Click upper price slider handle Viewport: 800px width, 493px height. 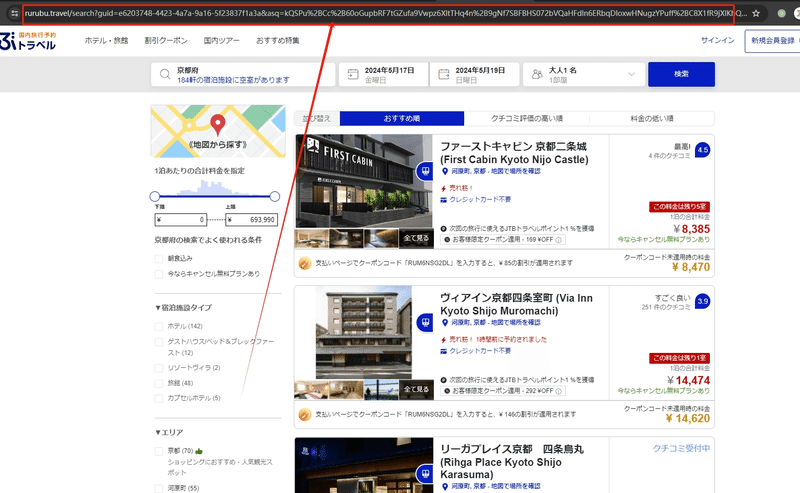(x=274, y=196)
